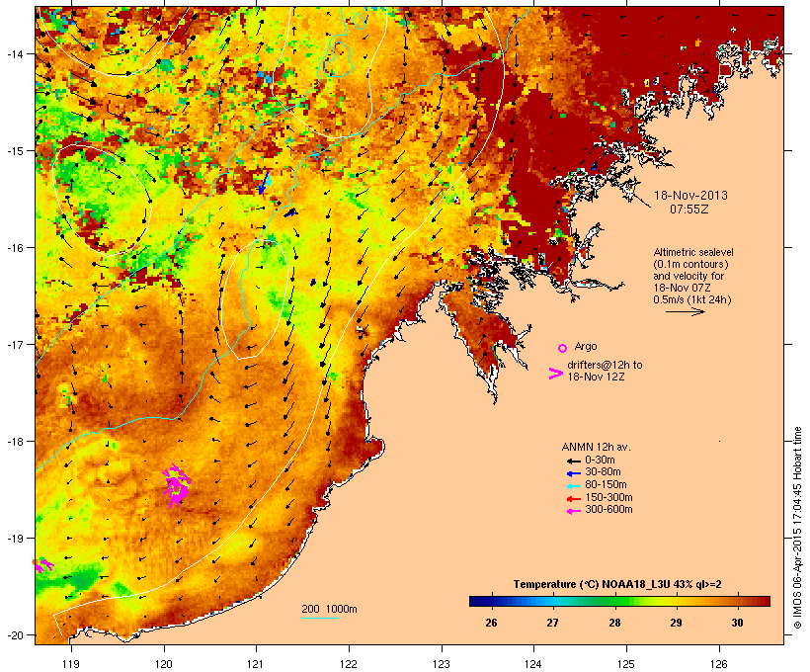
Task: Click the magenta drifter marks at left edge near 19.3S
Action: coord(43,564)
